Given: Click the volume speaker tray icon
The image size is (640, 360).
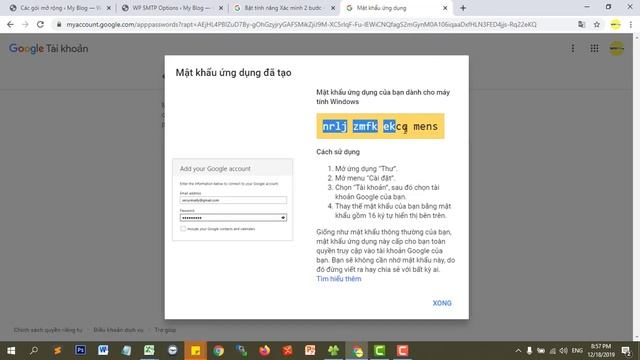Looking at the screenshot, I should click(x=564, y=351).
